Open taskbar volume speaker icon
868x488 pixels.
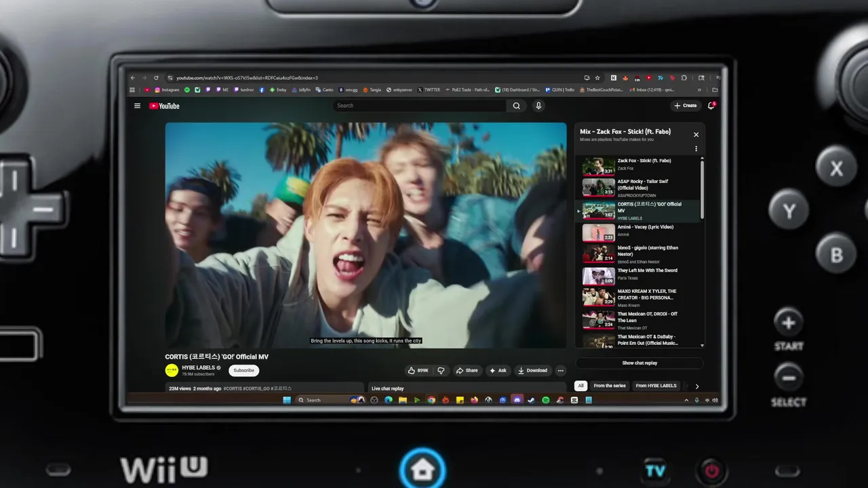tap(715, 400)
